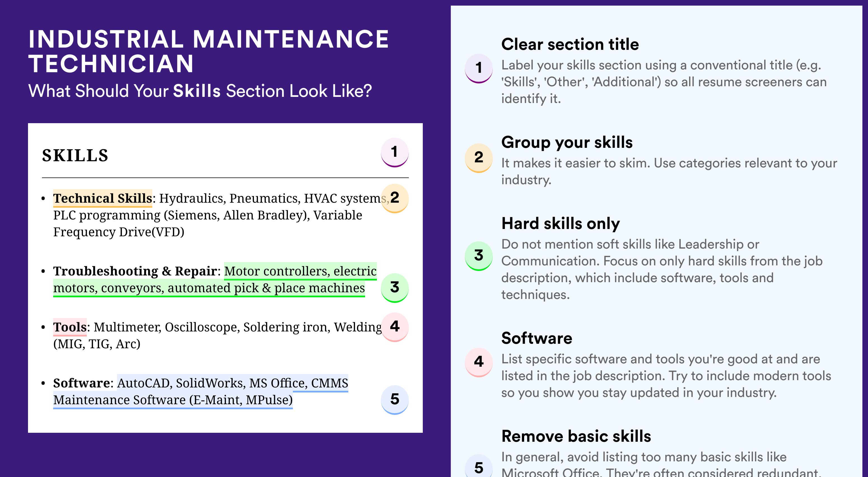
Task: Click the bold Troubleshooting & Repair label
Action: (x=135, y=271)
